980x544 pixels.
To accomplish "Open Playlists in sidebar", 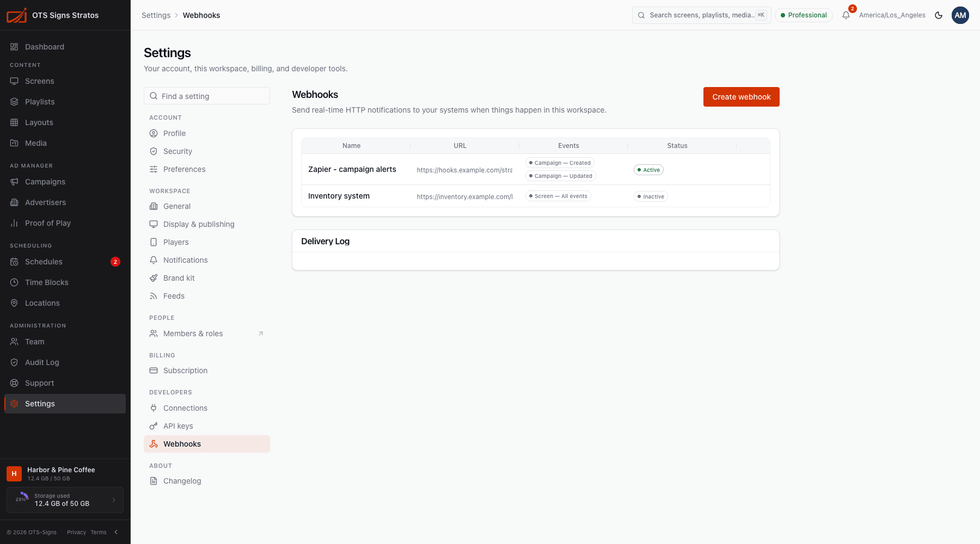I will (x=65, y=102).
